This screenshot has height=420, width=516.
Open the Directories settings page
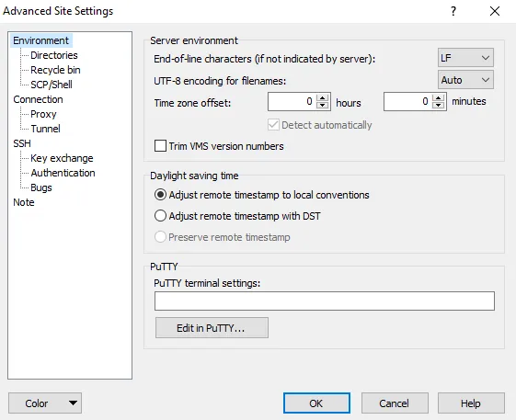pyautogui.click(x=54, y=55)
